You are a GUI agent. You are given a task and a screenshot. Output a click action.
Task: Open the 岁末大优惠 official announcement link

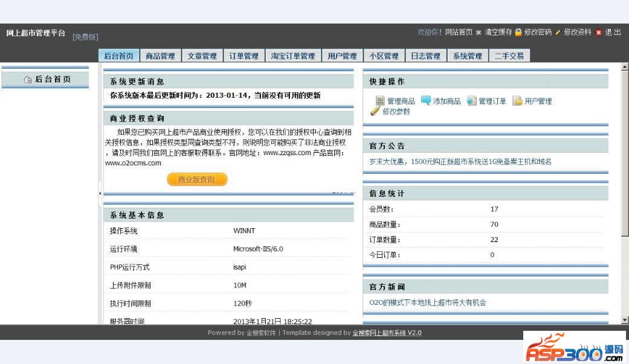[x=460, y=162]
